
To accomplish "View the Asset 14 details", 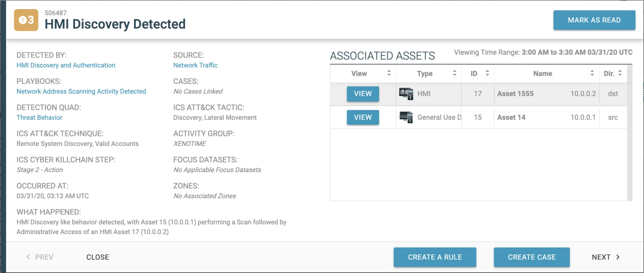I will point(363,117).
